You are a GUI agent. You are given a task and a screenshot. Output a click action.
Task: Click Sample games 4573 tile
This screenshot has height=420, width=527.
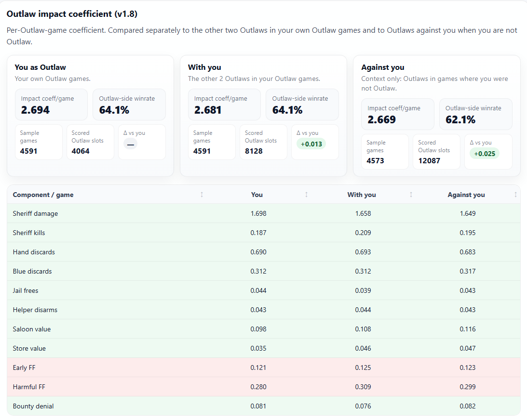(385, 152)
